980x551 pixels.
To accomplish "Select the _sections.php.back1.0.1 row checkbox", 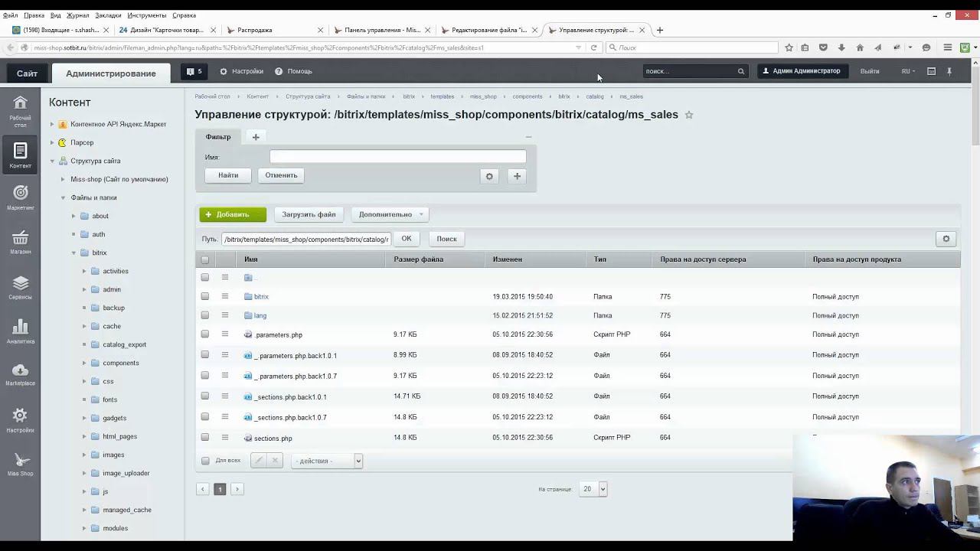I will pos(204,396).
